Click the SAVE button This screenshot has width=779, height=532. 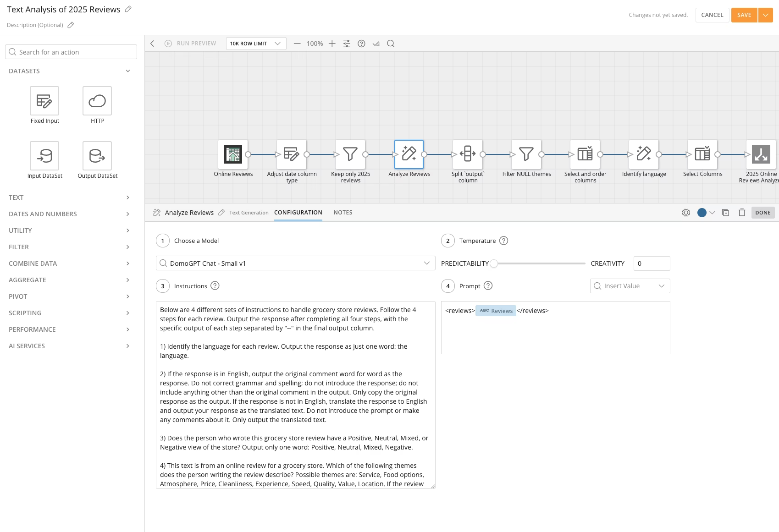click(x=744, y=15)
